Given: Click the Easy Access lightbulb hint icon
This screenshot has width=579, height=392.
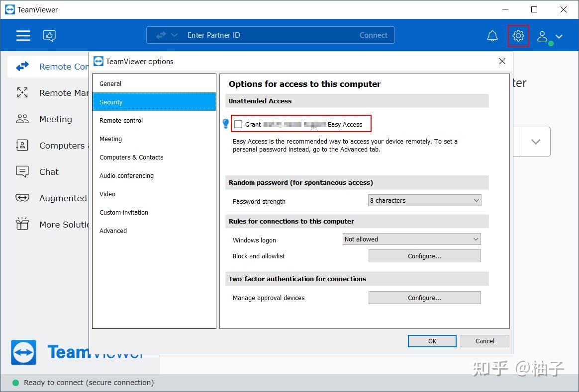Looking at the screenshot, I should (x=226, y=123).
